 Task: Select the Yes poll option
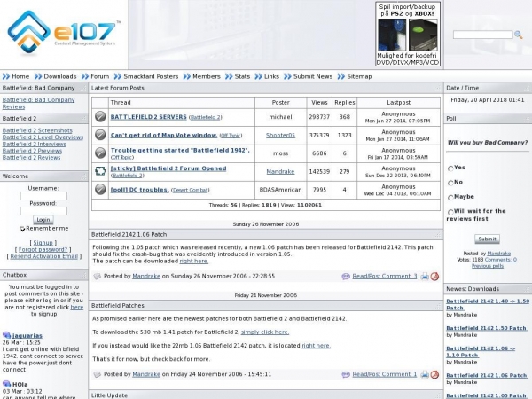(450, 168)
